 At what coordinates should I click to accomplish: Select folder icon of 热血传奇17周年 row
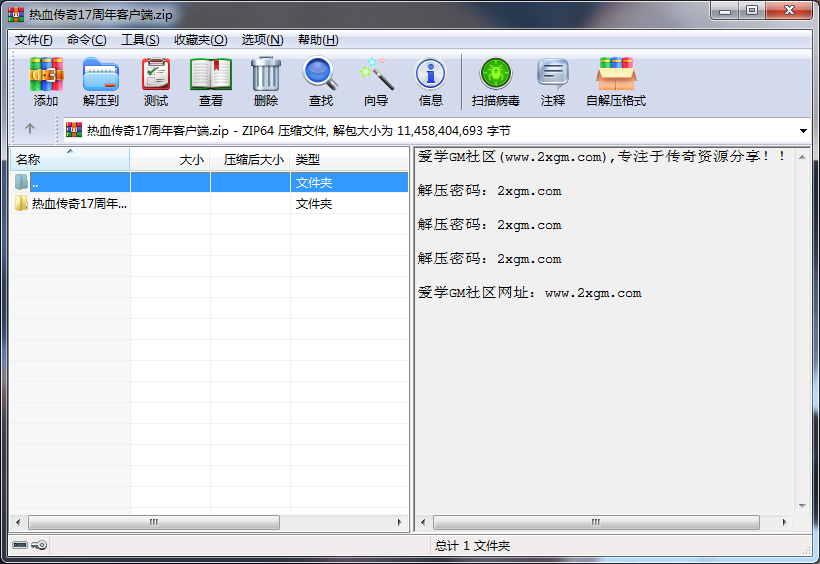click(x=21, y=203)
